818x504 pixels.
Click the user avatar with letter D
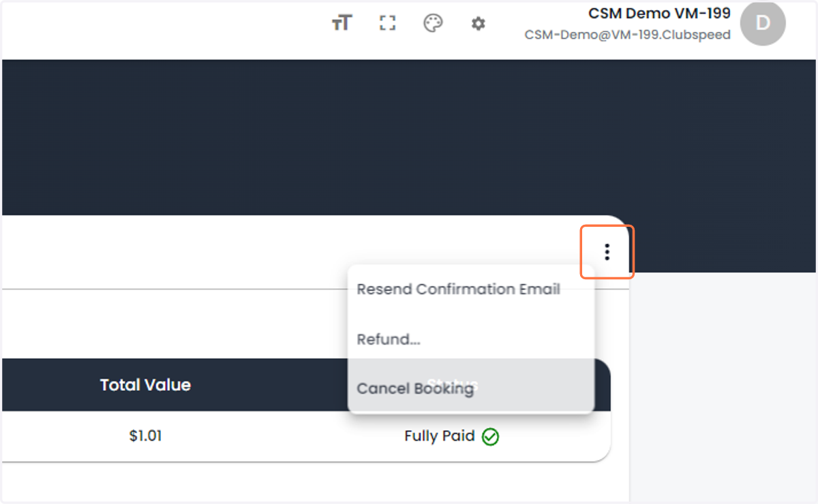pos(763,23)
